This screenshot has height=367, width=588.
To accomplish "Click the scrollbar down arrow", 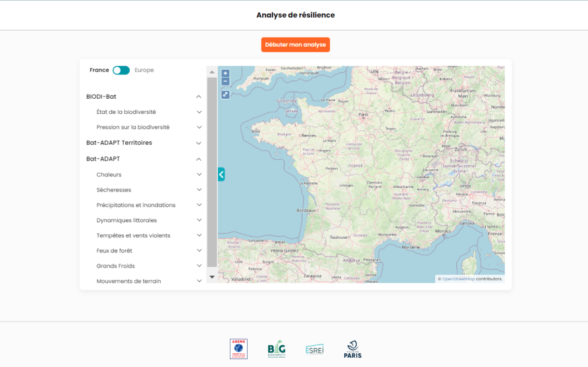I will click(212, 277).
